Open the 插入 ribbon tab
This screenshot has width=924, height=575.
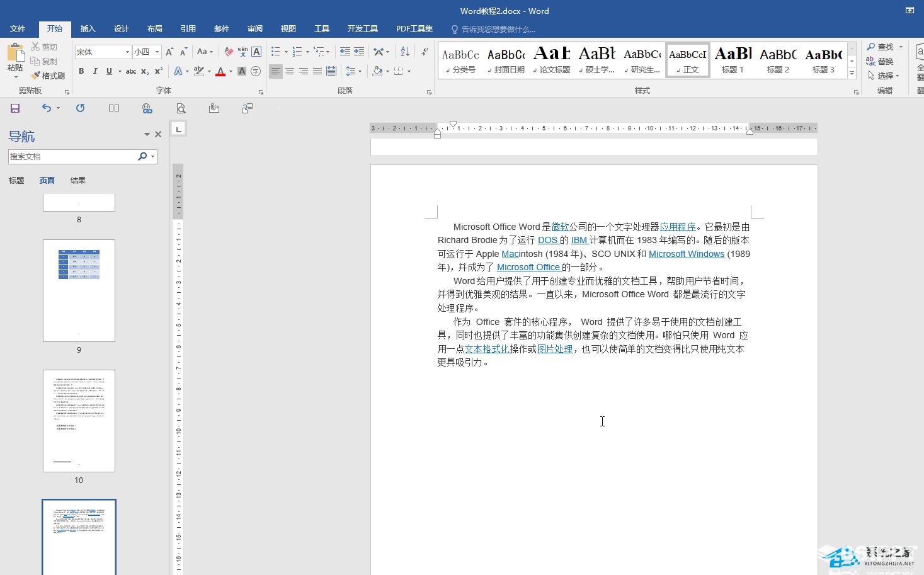(88, 29)
